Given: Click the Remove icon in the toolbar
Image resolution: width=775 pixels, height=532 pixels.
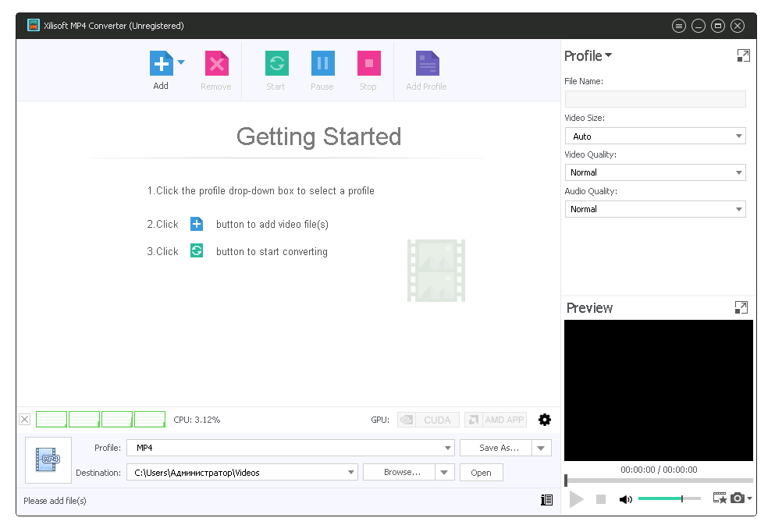Looking at the screenshot, I should (x=215, y=62).
